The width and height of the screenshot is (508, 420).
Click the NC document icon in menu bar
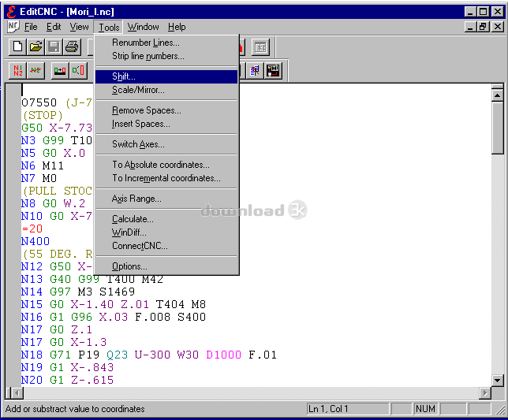[x=13, y=27]
